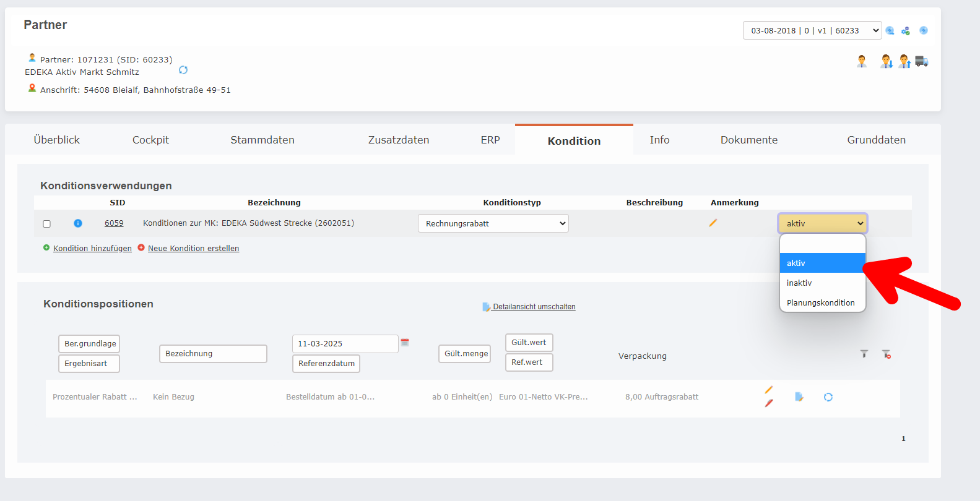Switch to the Stammdaten tab
Viewport: 980px width, 501px height.
coord(262,140)
